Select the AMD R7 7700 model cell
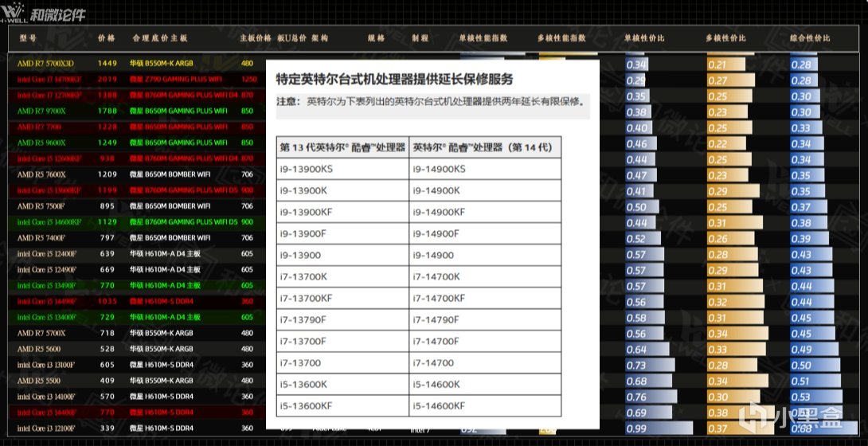Image resolution: width=868 pixels, height=446 pixels. click(x=39, y=127)
